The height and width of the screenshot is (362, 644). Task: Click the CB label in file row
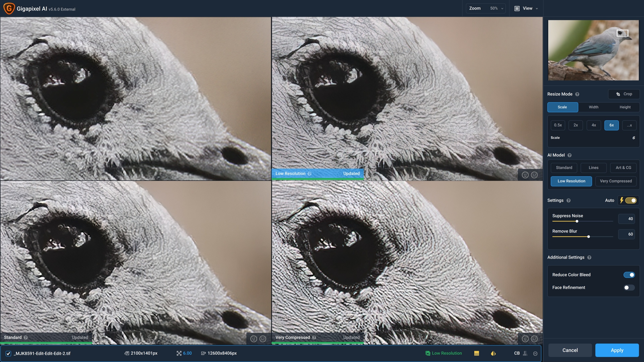tap(517, 353)
